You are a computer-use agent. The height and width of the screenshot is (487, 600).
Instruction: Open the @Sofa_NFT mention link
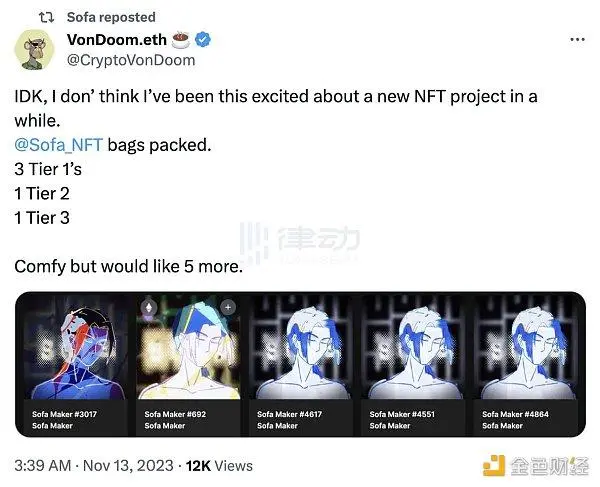click(59, 145)
